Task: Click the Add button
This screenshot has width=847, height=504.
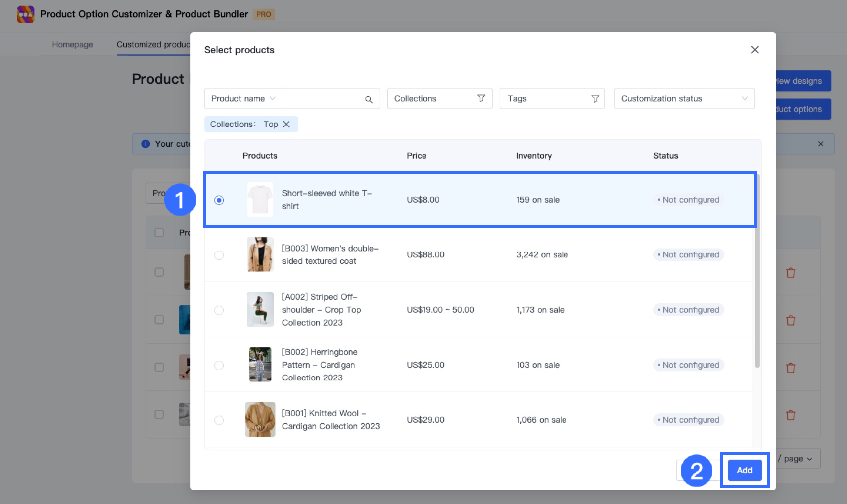Action: click(745, 470)
